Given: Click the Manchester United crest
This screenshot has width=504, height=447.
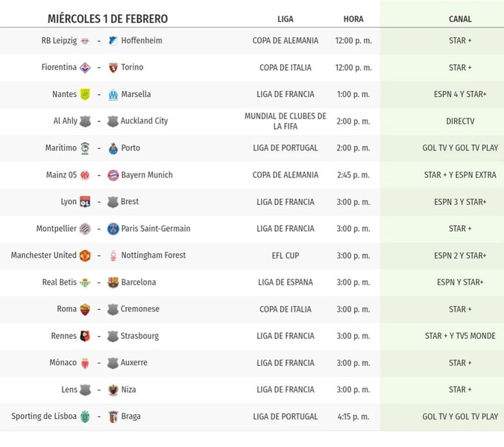Looking at the screenshot, I should tap(85, 256).
